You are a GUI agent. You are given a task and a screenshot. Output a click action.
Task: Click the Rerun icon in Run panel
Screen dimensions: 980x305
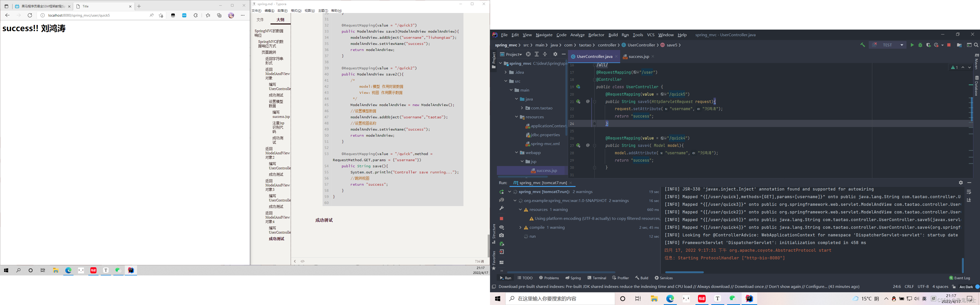click(x=501, y=192)
